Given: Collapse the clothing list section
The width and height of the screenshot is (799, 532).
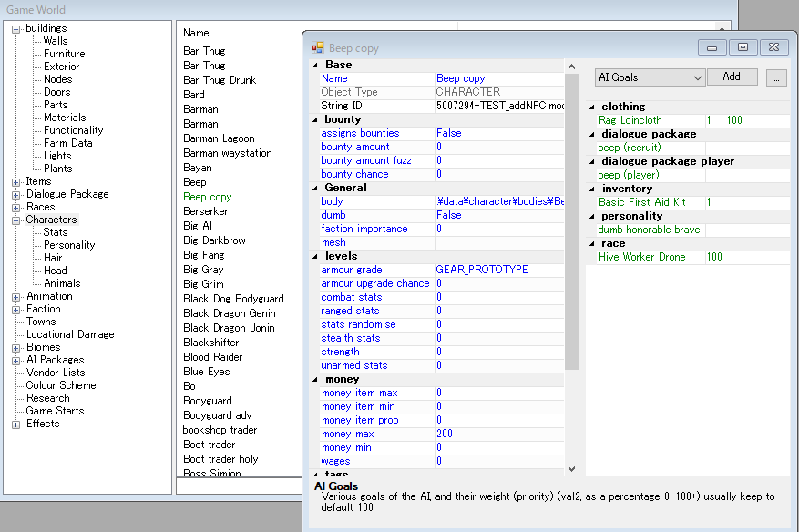Looking at the screenshot, I should (591, 107).
